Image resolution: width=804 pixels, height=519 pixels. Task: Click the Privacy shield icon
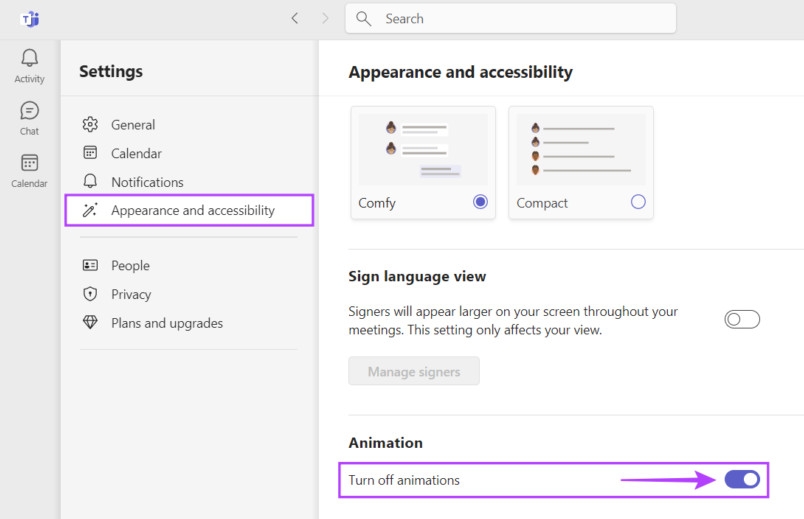[90, 293]
